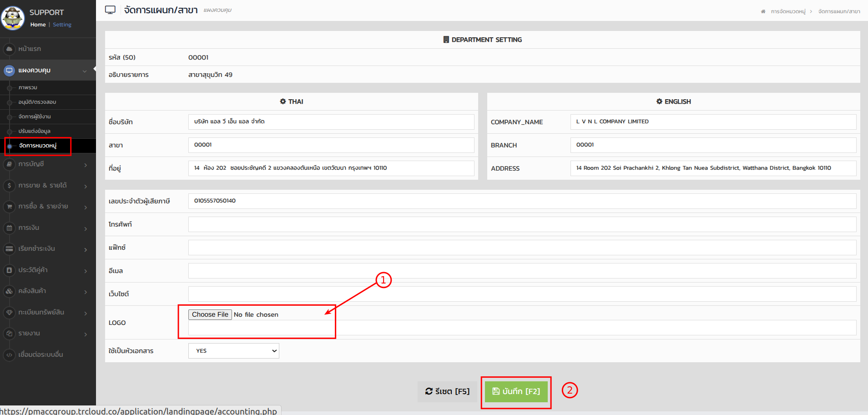Click the แฟ็กซ์ fax field
This screenshot has height=415, width=868.
tap(522, 248)
